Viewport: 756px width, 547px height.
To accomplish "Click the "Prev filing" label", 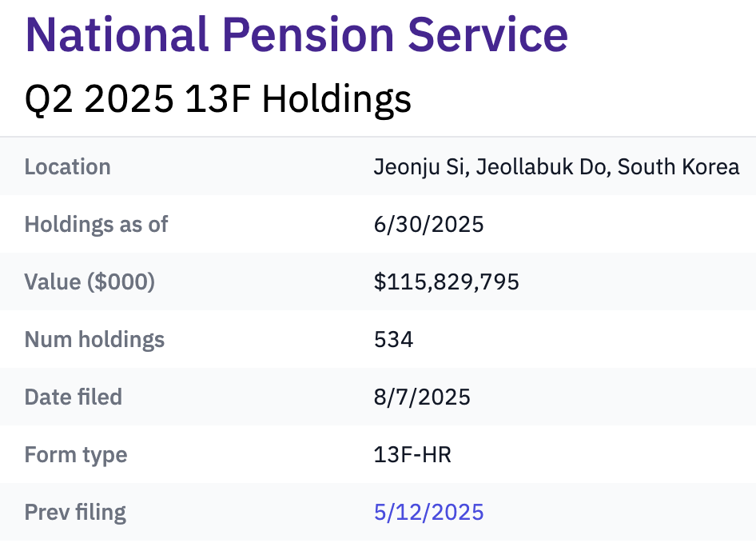I will coord(75,512).
